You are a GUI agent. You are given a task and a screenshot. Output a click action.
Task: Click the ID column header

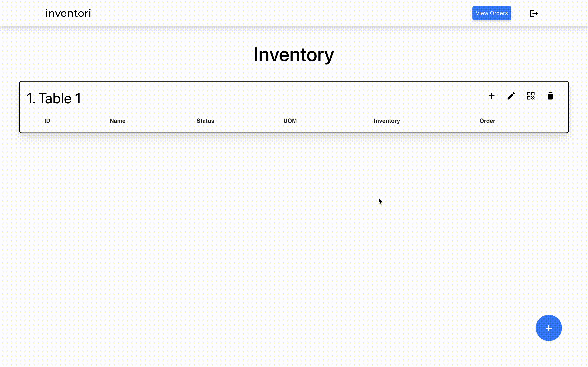[x=47, y=121]
